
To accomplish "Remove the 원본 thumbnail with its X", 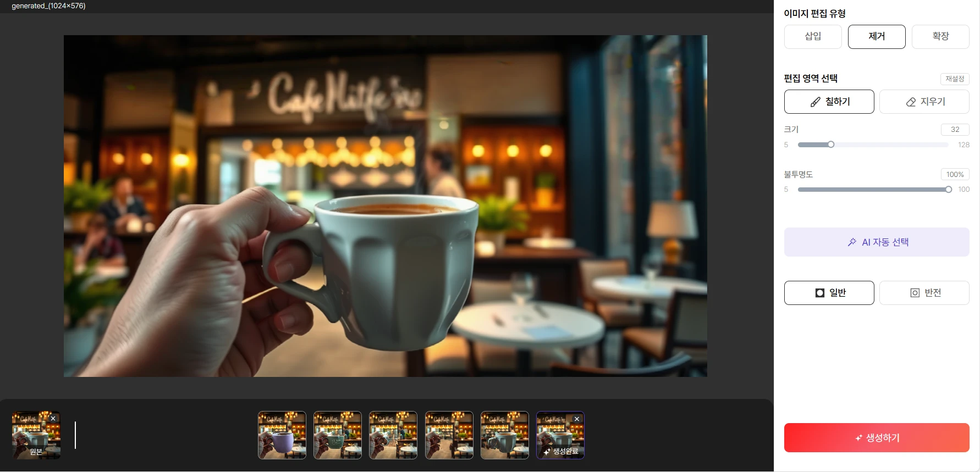I will click(53, 419).
